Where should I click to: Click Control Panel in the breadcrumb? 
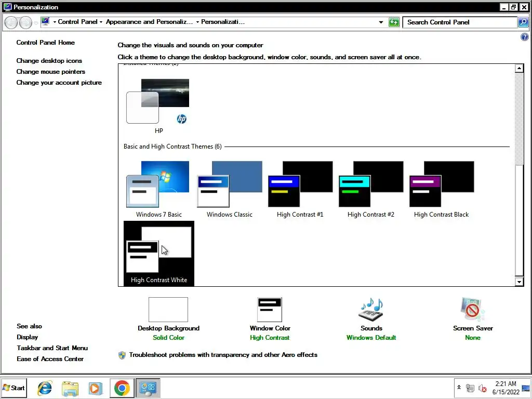click(x=77, y=22)
